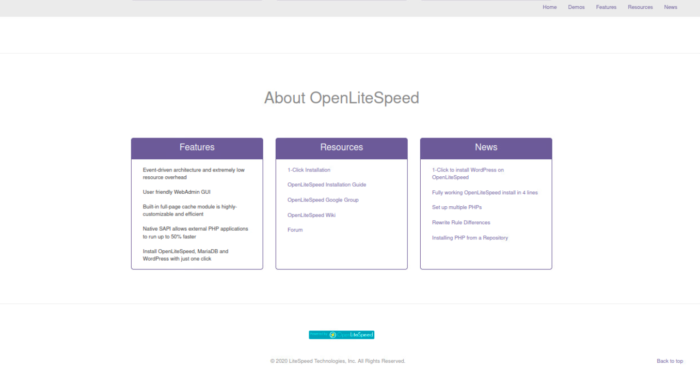Select Features in the top navigation bar
The width and height of the screenshot is (700, 367).
click(x=606, y=7)
